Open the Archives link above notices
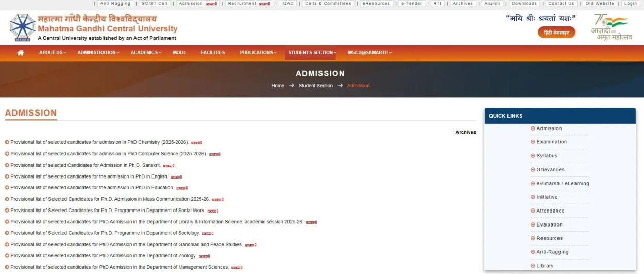 click(466, 133)
